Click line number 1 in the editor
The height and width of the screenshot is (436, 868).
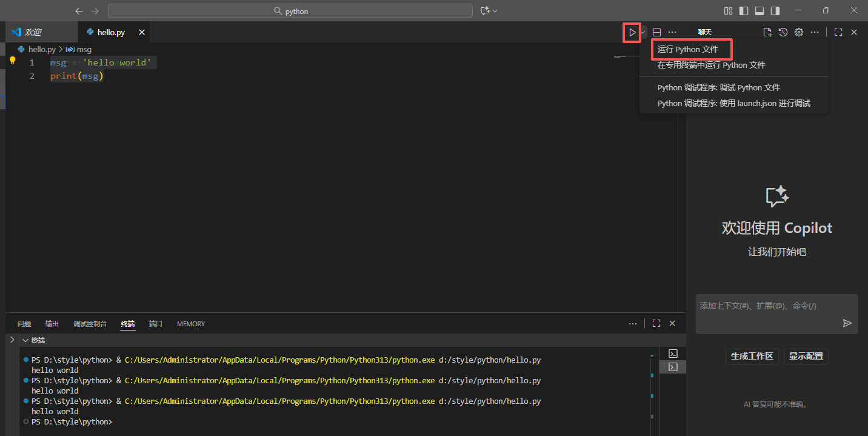tap(32, 62)
